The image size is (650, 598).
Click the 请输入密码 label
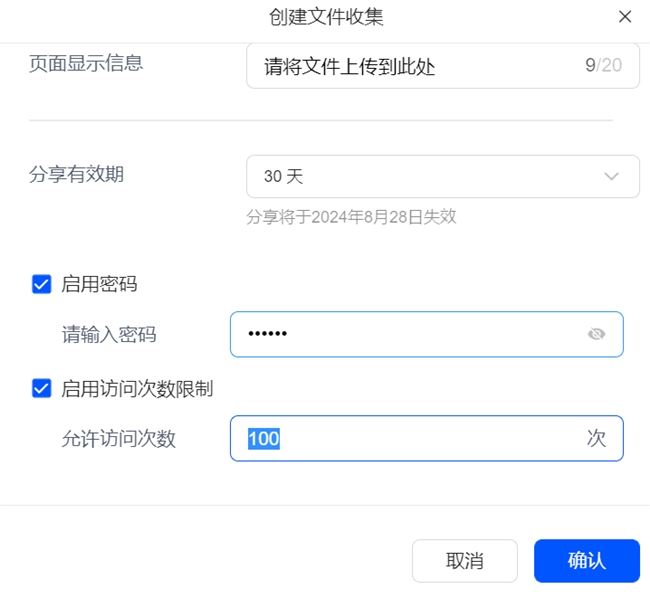click(109, 335)
